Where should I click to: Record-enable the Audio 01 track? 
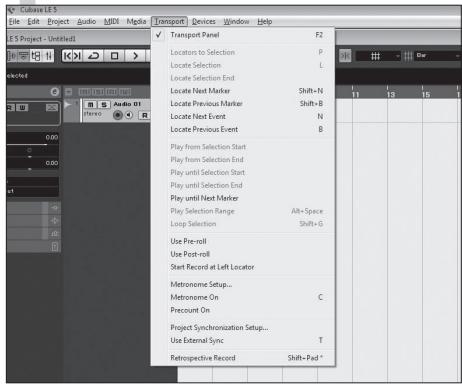coord(117,115)
